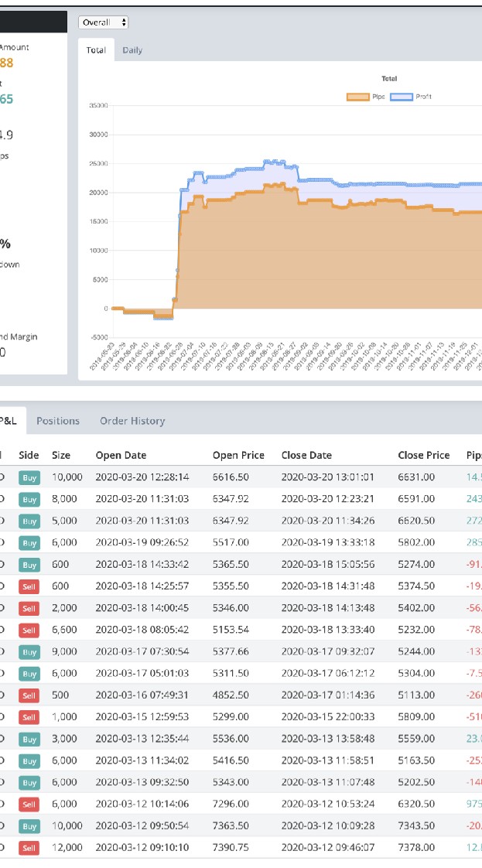Toggle the Pips series in chart legend
The image size is (482, 868).
(370, 97)
